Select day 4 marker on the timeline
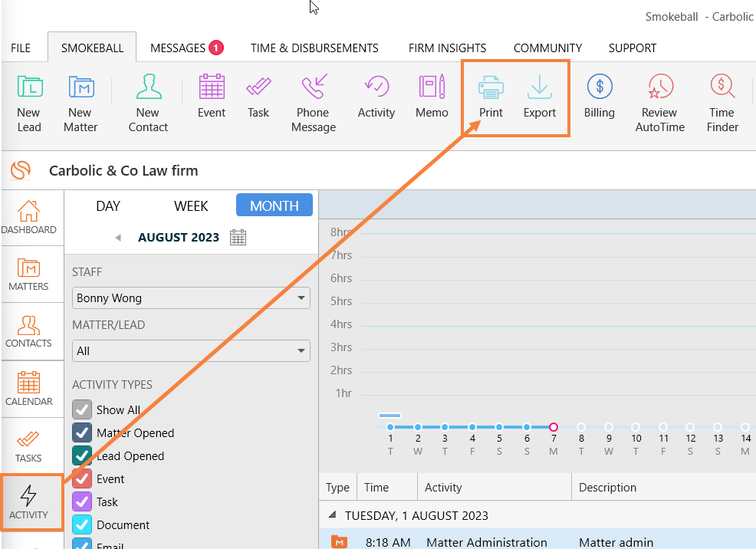This screenshot has width=756, height=549. click(x=472, y=427)
